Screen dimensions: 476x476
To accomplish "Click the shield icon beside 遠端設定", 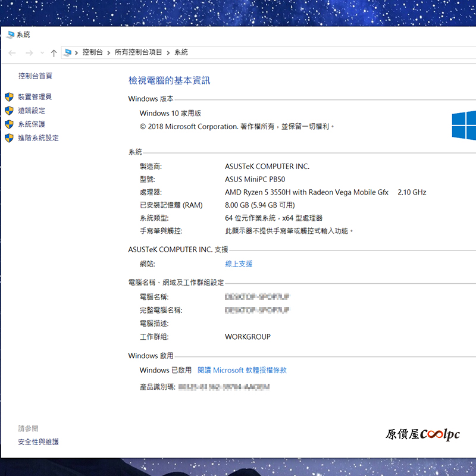I will pyautogui.click(x=9, y=111).
